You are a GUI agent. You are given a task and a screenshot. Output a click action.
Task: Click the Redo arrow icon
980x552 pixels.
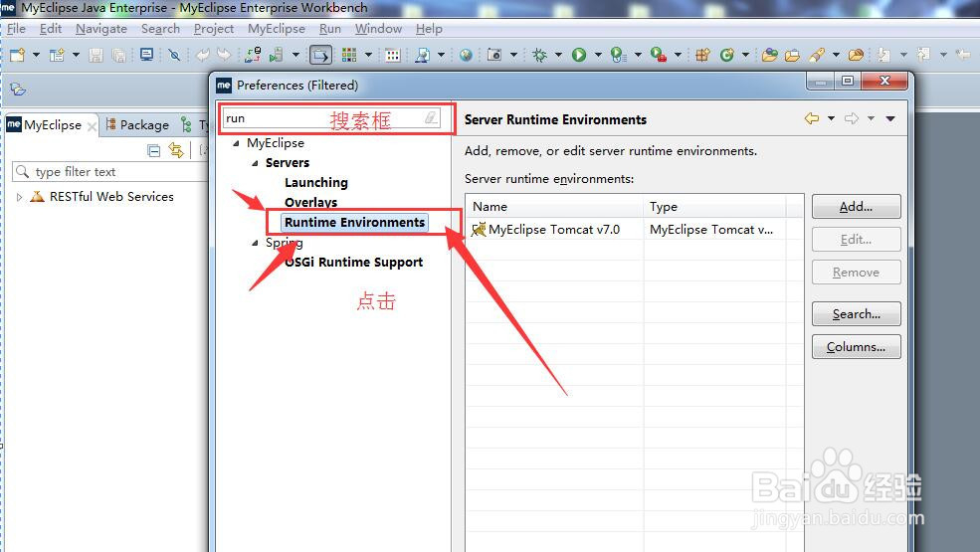pos(224,55)
